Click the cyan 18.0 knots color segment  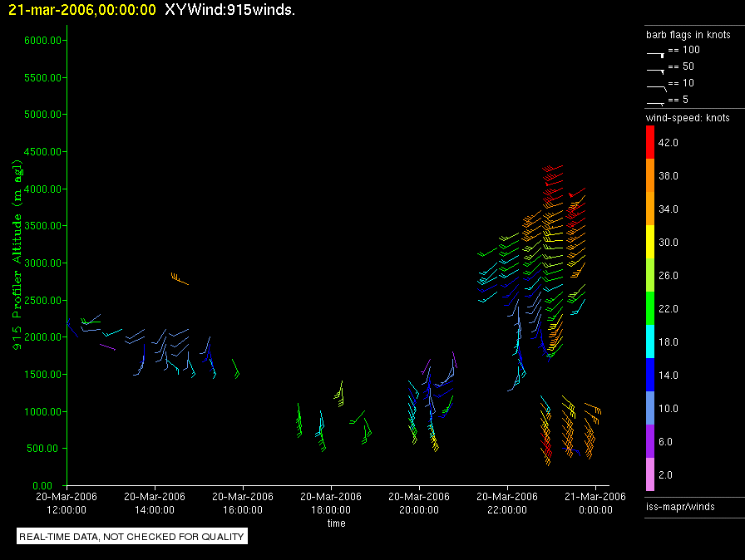[x=650, y=342]
